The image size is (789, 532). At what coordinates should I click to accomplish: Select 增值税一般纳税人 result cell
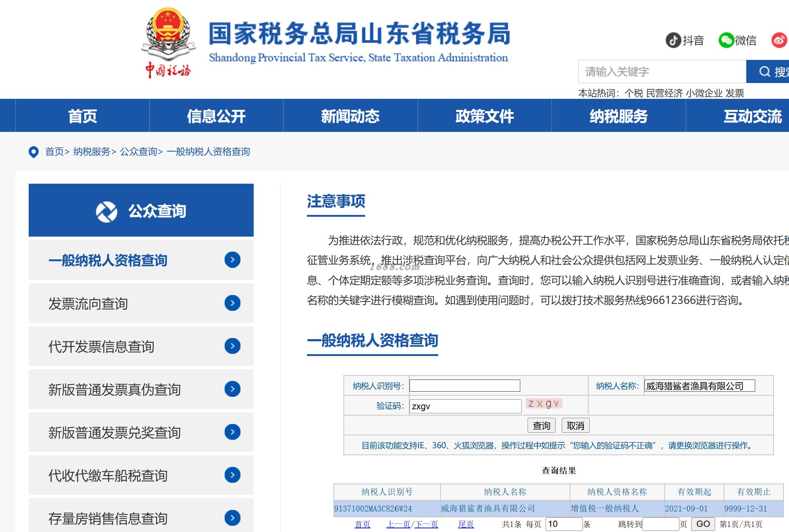[x=617, y=508]
